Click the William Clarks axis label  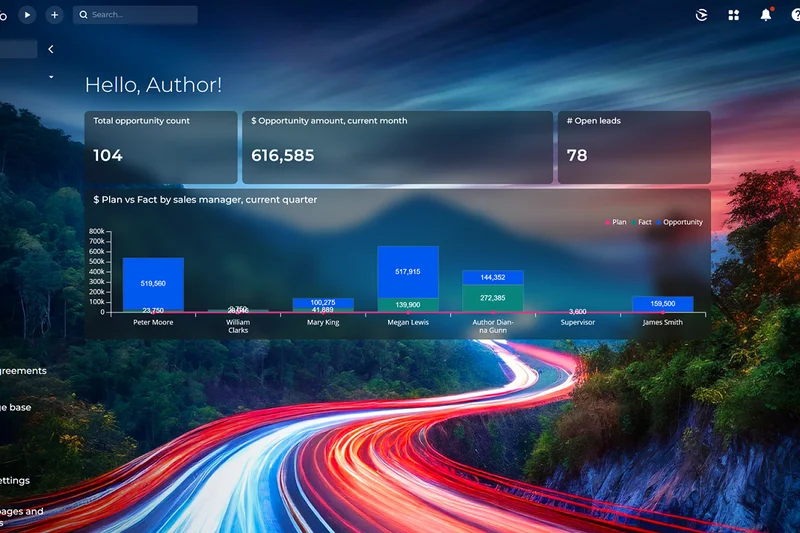[x=238, y=326]
